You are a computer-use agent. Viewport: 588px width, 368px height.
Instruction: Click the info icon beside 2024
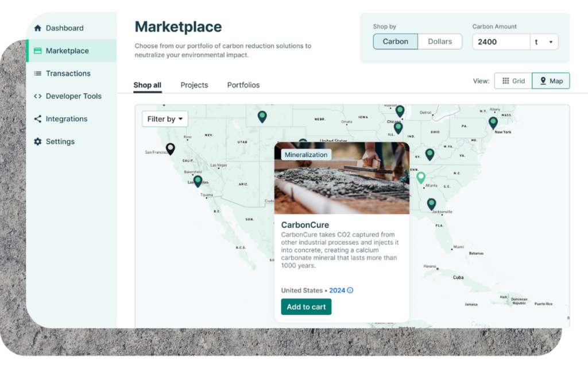(x=350, y=290)
